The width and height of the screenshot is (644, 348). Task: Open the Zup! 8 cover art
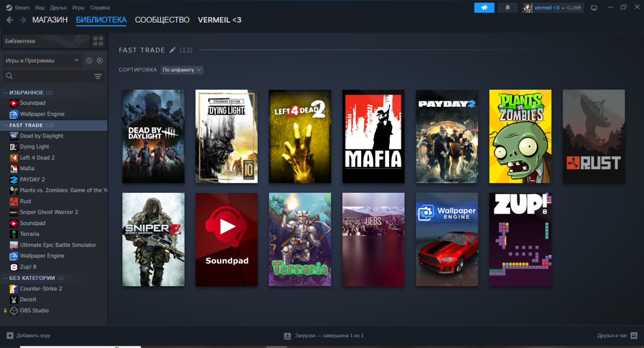click(521, 240)
